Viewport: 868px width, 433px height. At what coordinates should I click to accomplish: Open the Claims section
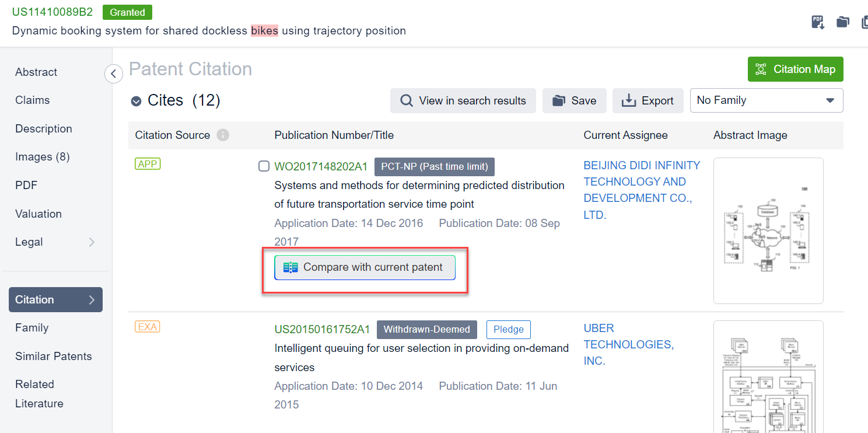(33, 100)
